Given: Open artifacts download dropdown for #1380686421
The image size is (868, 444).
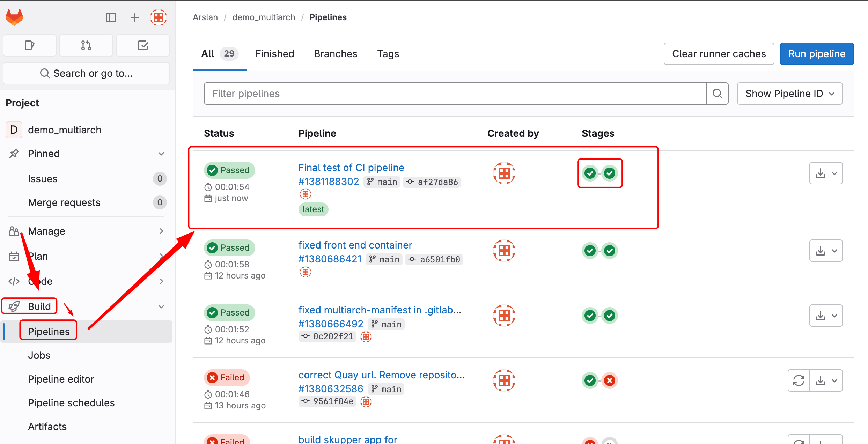Looking at the screenshot, I should tap(826, 251).
